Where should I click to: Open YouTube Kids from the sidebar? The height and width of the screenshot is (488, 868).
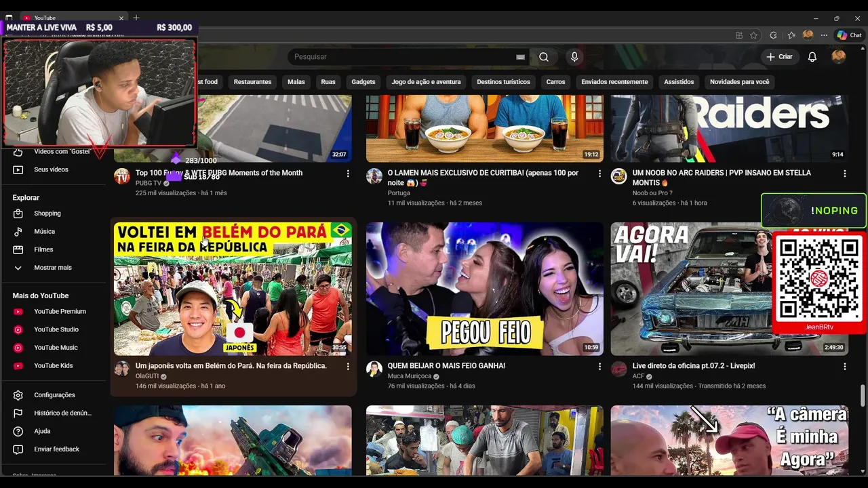[x=53, y=366]
